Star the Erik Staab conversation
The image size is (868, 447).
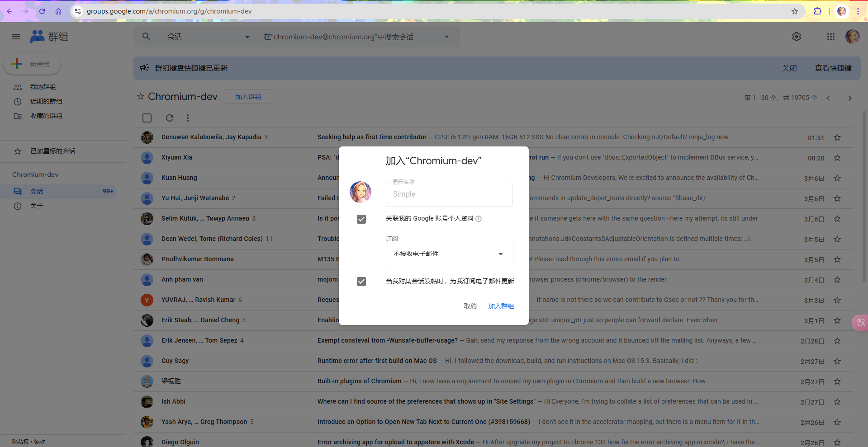click(x=837, y=320)
